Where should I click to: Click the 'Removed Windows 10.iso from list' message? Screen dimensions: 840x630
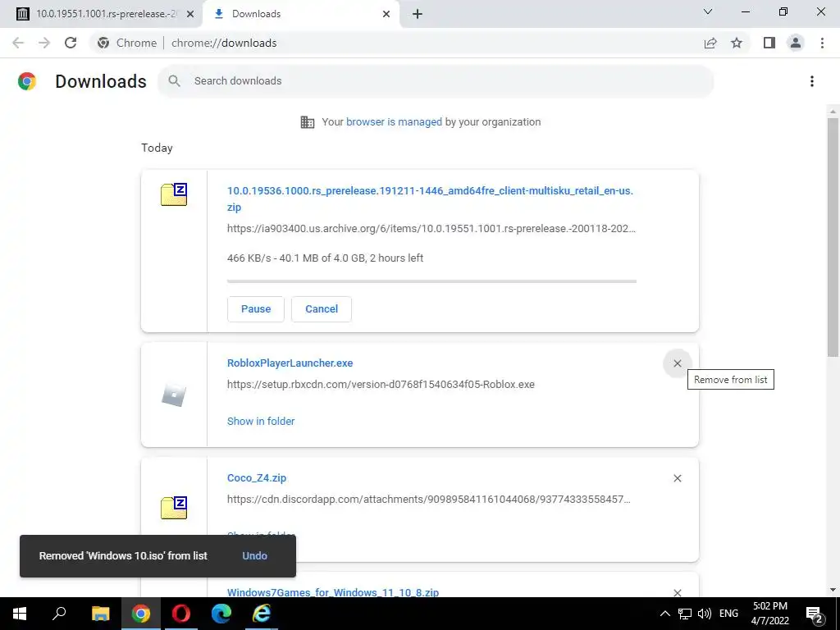point(123,556)
